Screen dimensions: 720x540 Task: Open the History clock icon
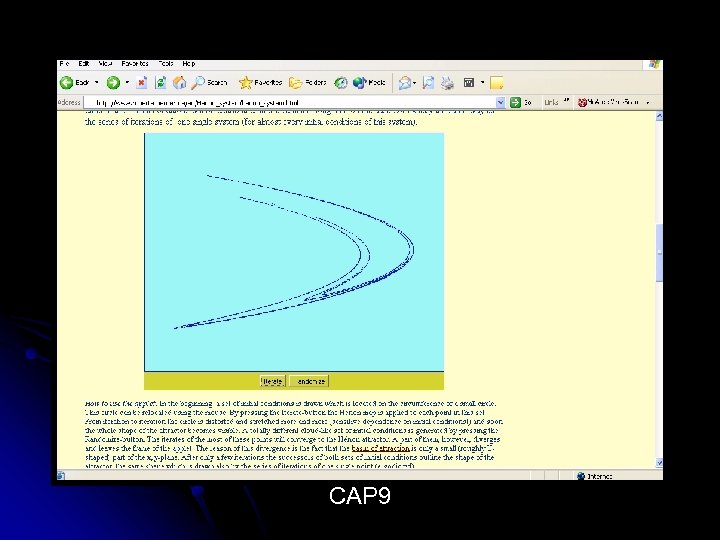coord(341,83)
